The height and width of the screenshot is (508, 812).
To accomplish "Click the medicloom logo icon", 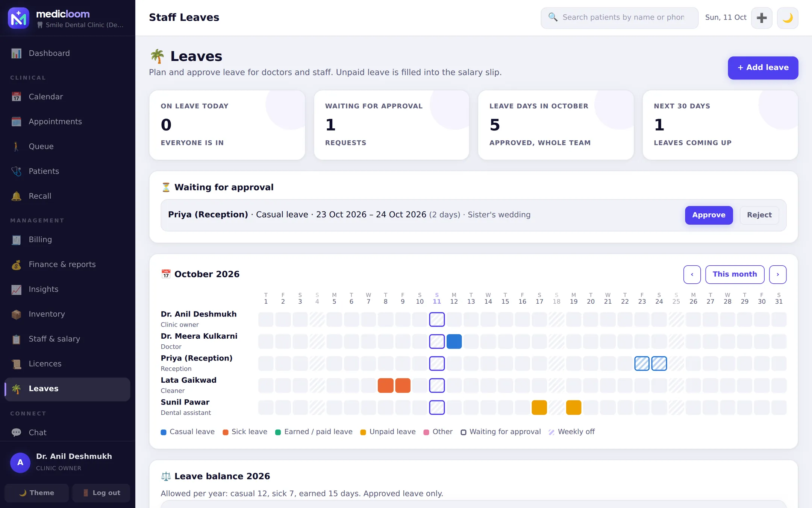I will 18,18.
